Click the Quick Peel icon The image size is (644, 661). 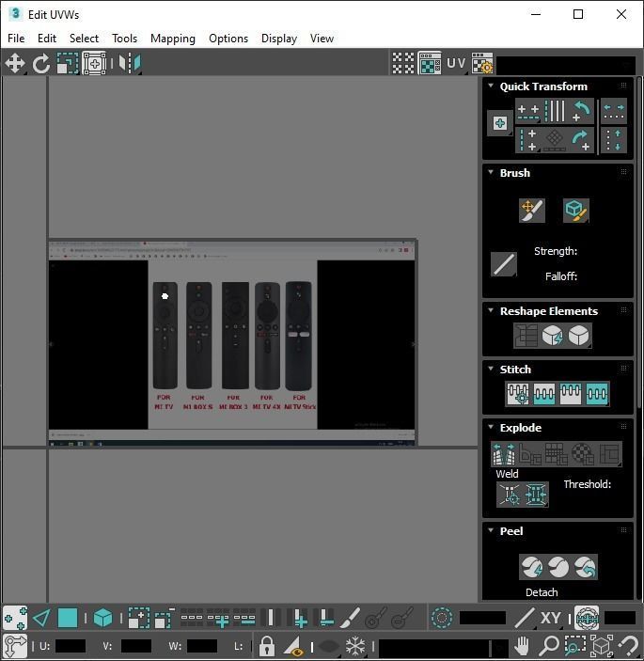tap(532, 567)
